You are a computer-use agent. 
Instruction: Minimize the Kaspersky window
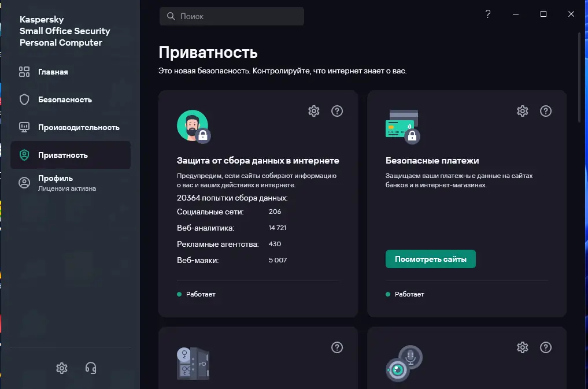click(x=516, y=14)
